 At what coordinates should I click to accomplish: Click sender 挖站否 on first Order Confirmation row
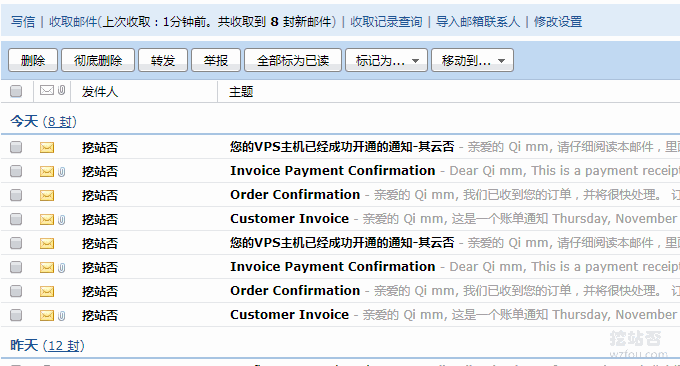coord(100,196)
